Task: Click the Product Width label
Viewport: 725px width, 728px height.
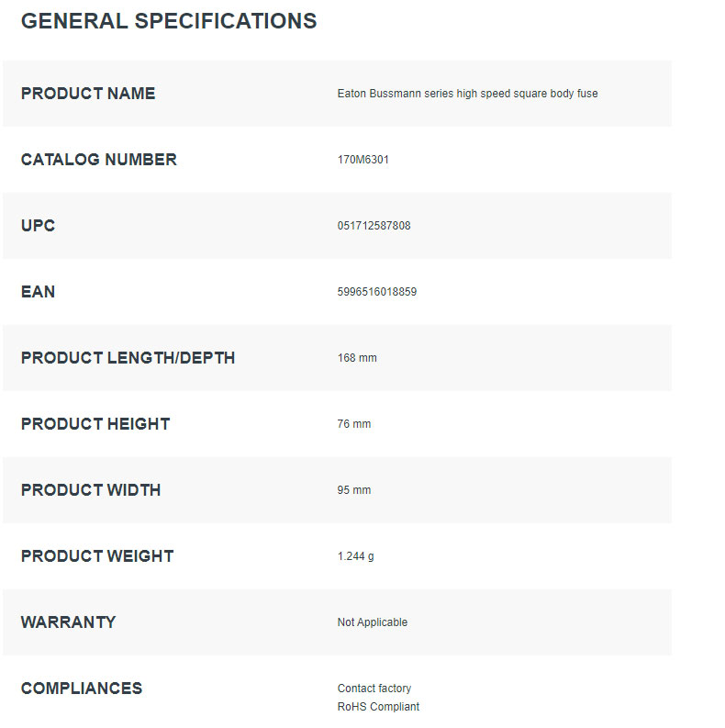Action: pyautogui.click(x=91, y=490)
